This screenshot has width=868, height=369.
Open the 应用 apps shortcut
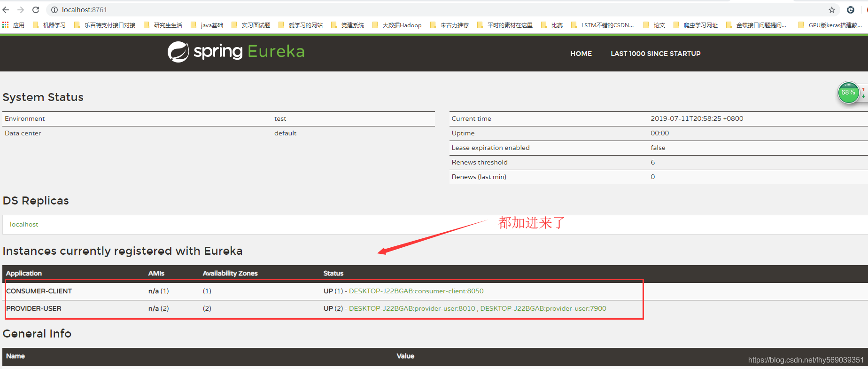pos(13,25)
